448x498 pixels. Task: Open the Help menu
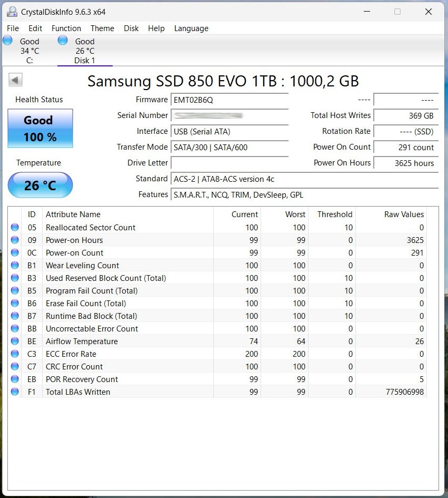coord(156,28)
